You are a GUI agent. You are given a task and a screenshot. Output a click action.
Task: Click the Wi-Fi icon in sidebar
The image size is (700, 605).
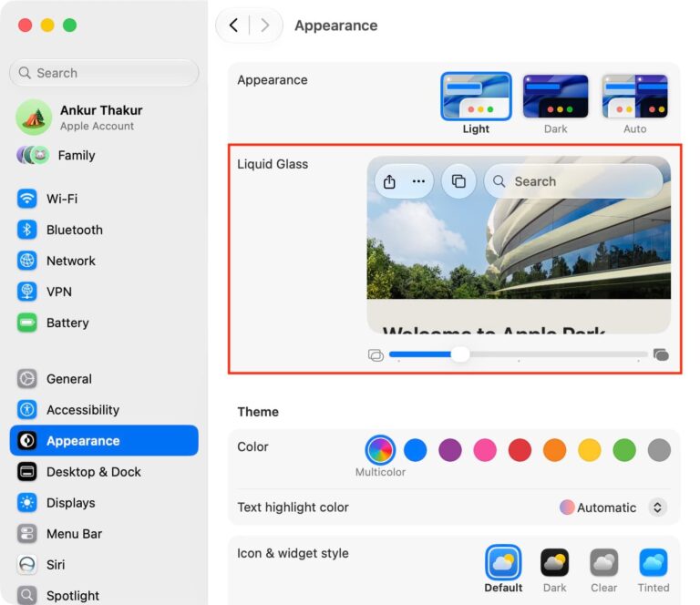coord(26,198)
